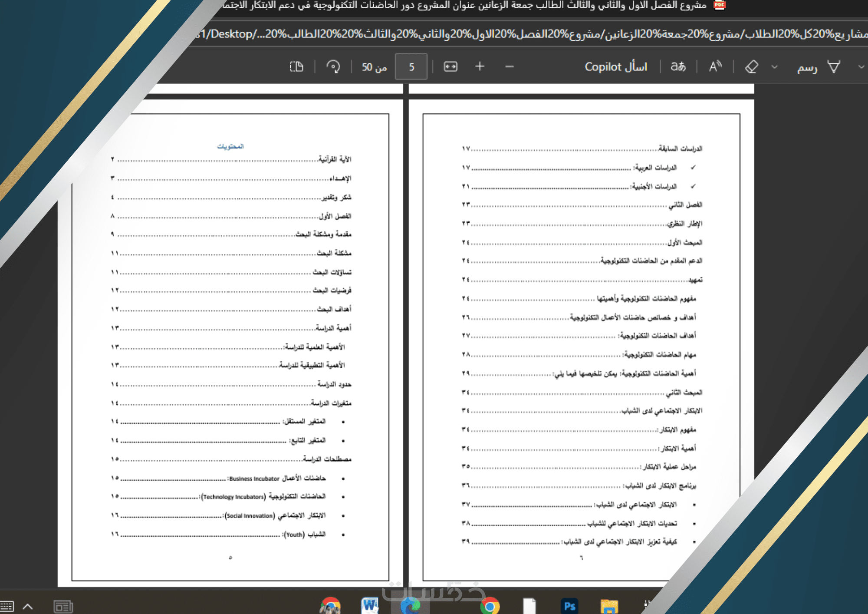The width and height of the screenshot is (868, 614).
Task: Click the touch keyboard tray icon
Action: pos(7,606)
